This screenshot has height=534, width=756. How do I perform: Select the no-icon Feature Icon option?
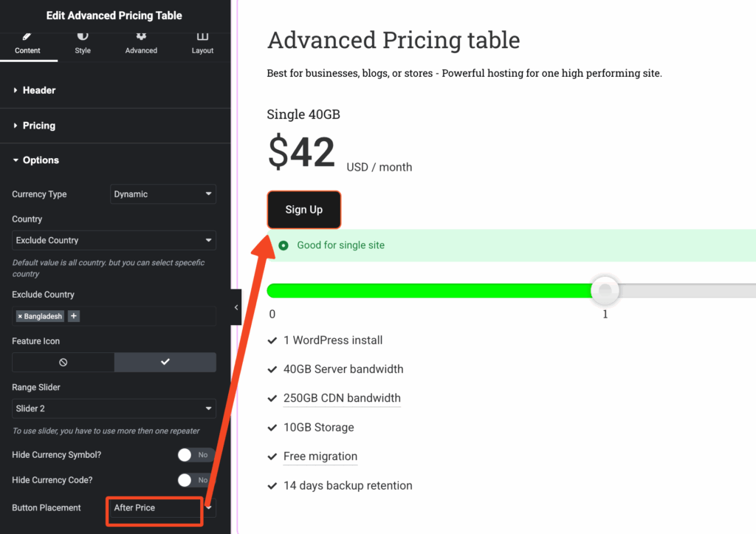tap(63, 362)
